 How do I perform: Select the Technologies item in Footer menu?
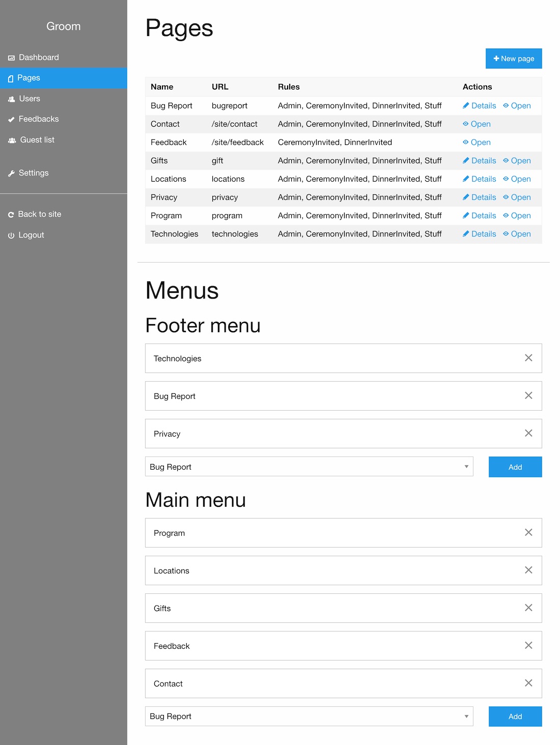pyautogui.click(x=344, y=358)
